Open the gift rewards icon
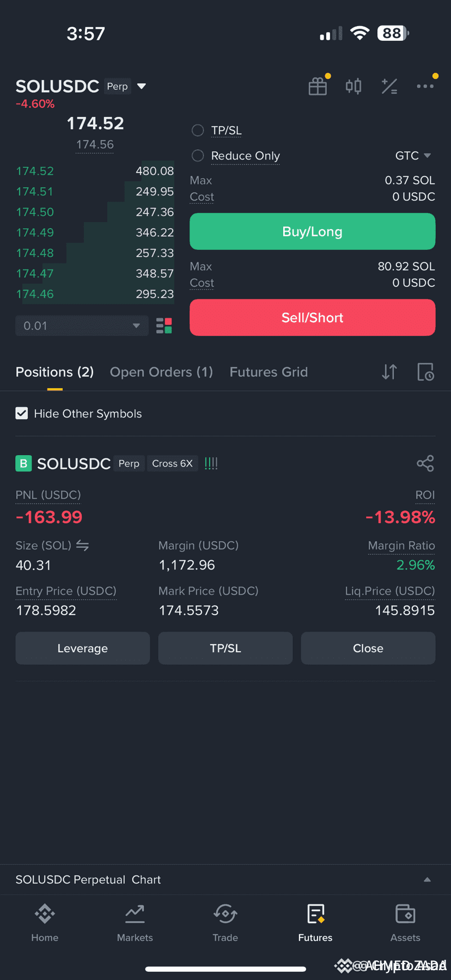 coord(318,86)
